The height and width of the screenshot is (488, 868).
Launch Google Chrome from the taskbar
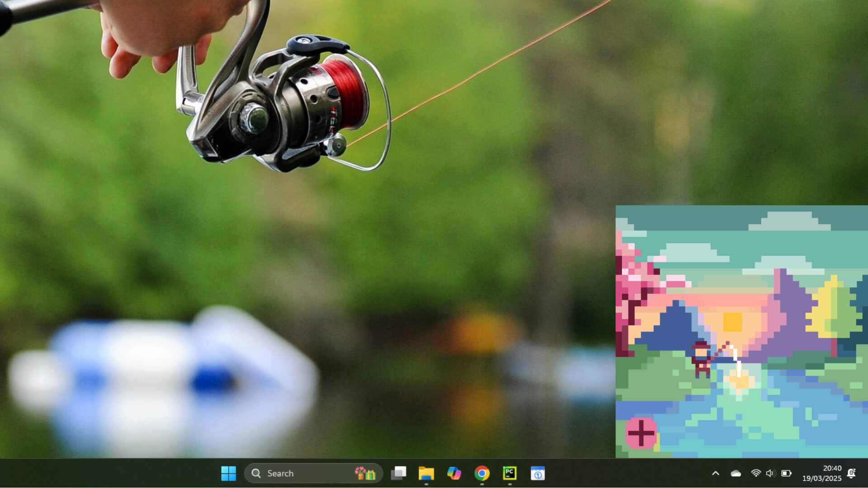(x=482, y=473)
